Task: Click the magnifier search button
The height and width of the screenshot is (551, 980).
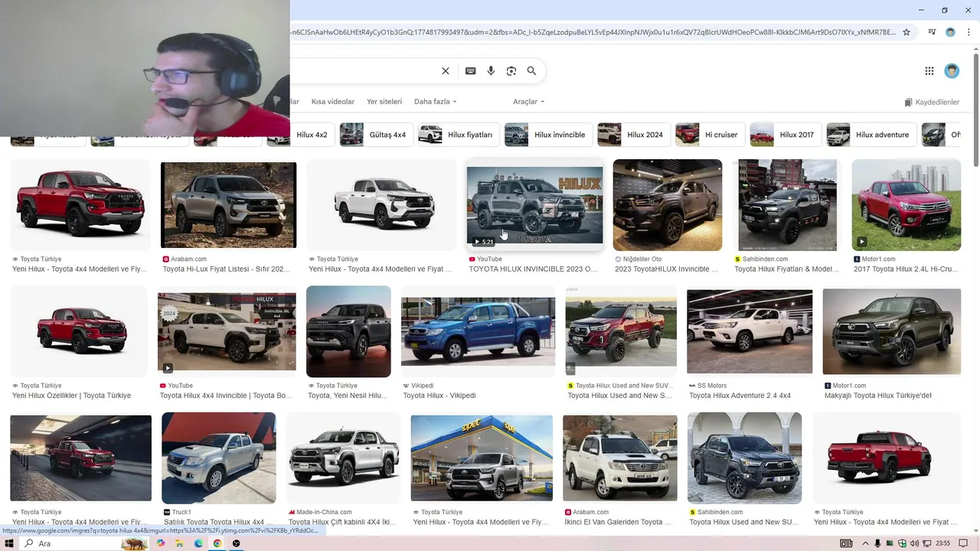Action: [531, 71]
